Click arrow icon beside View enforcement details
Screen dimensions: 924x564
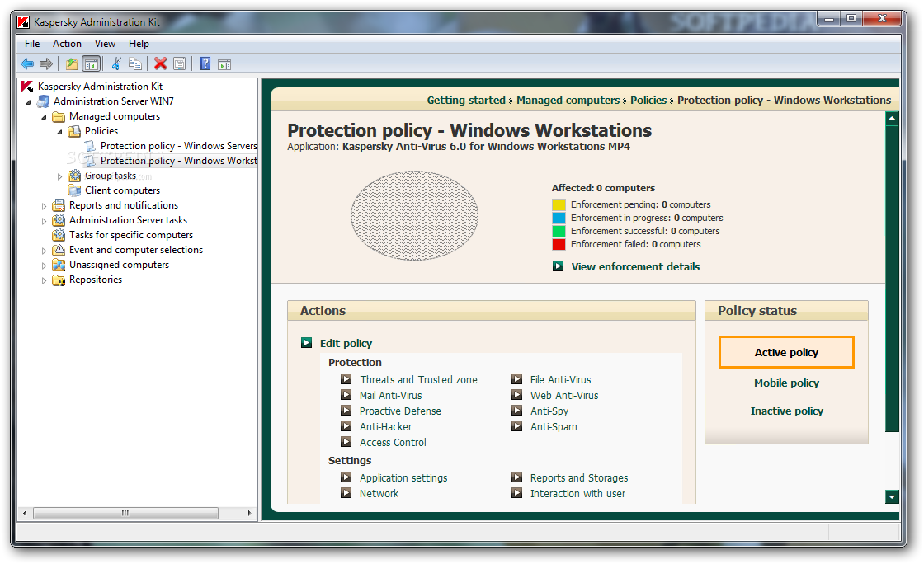coord(558,266)
